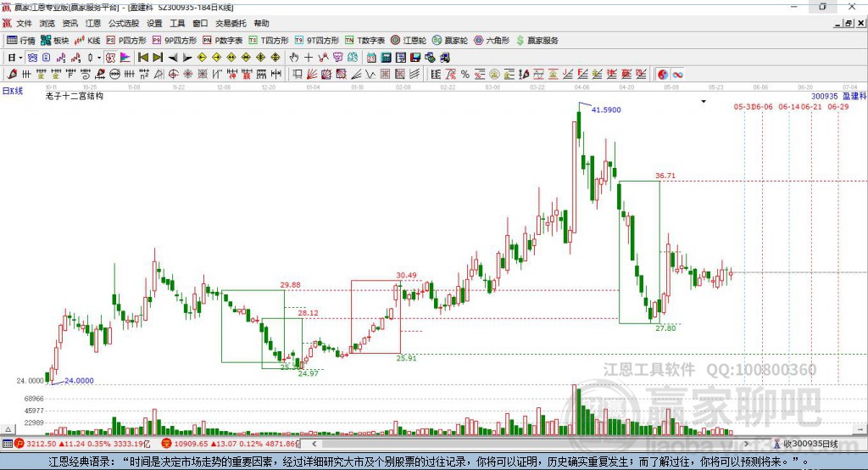The height and width of the screenshot is (470, 868).
Task: Open the 设置 menu
Action: click(x=154, y=23)
